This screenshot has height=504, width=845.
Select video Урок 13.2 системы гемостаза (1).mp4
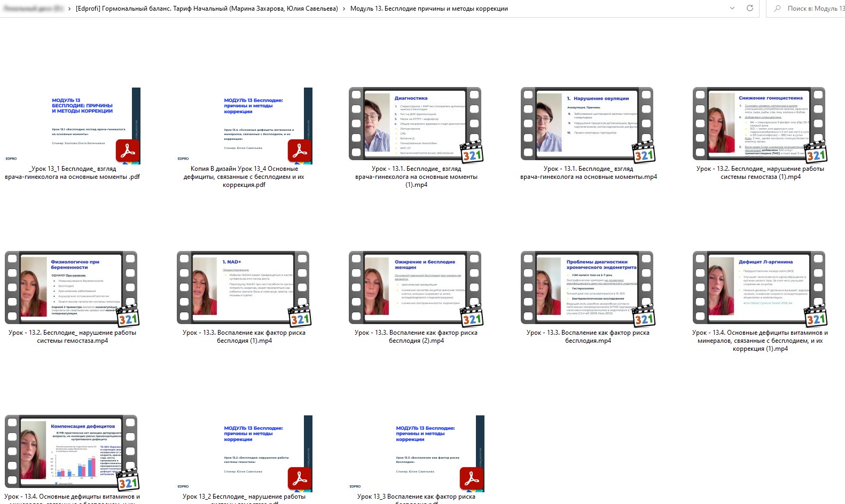pyautogui.click(x=760, y=124)
